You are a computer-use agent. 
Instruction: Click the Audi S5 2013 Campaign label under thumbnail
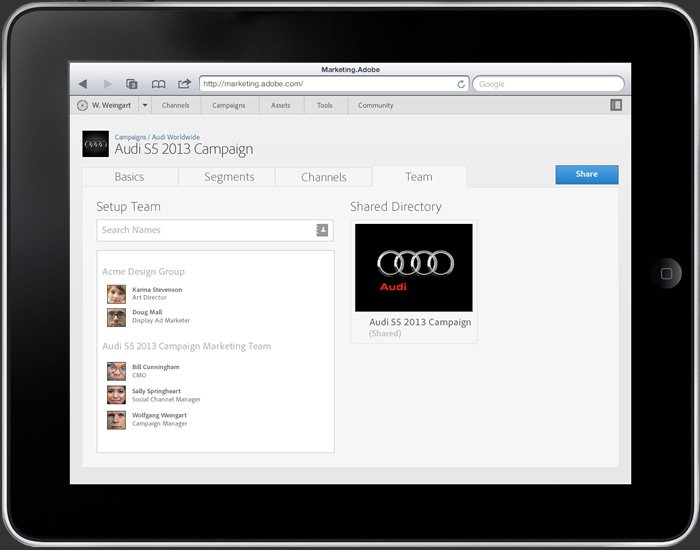coord(420,322)
